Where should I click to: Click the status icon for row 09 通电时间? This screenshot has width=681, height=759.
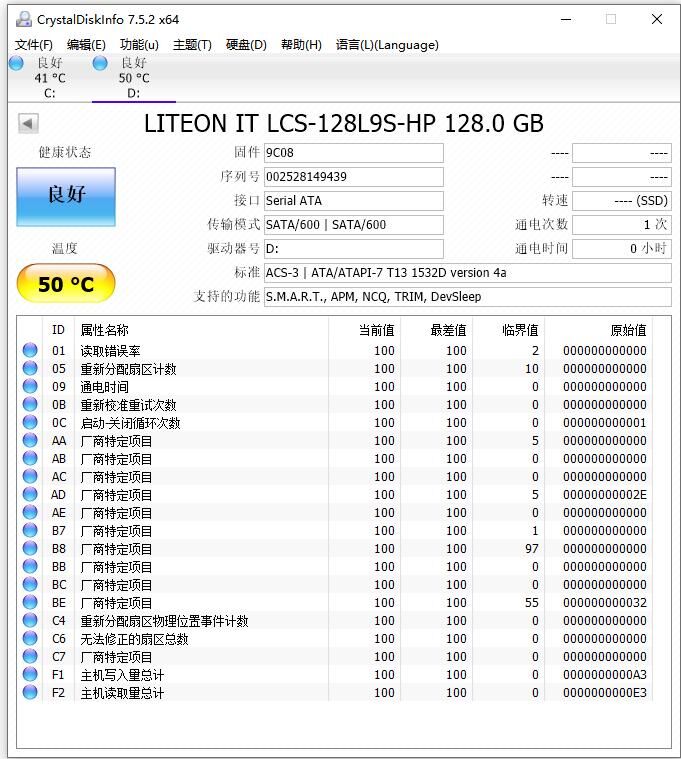(30, 386)
